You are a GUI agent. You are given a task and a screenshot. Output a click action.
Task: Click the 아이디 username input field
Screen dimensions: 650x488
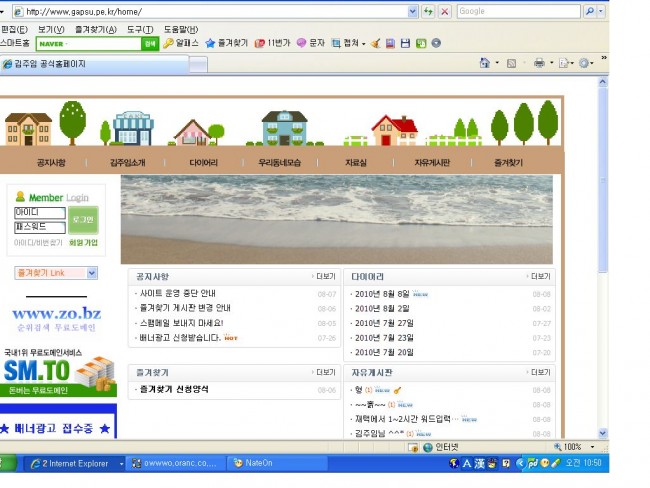point(40,213)
